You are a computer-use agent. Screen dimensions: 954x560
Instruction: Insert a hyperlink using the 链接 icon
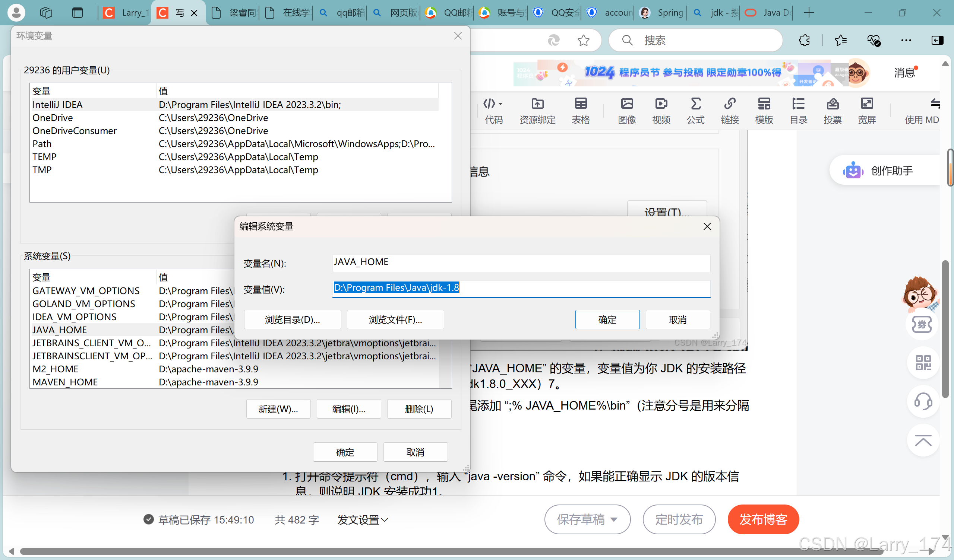click(x=730, y=110)
